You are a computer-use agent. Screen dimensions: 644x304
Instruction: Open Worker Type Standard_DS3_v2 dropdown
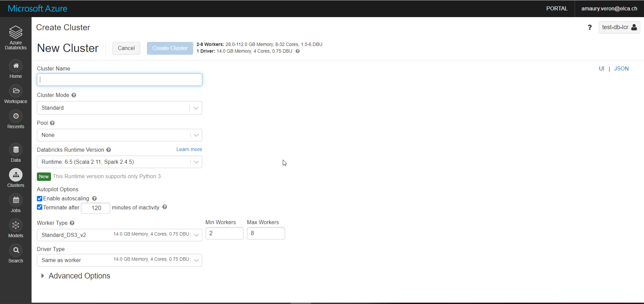(x=119, y=235)
